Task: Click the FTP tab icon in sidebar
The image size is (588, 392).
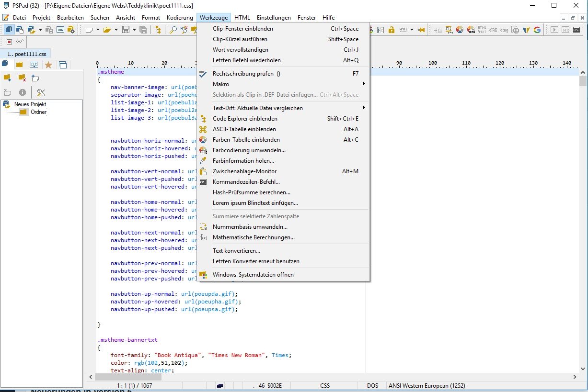Action: tap(34, 65)
